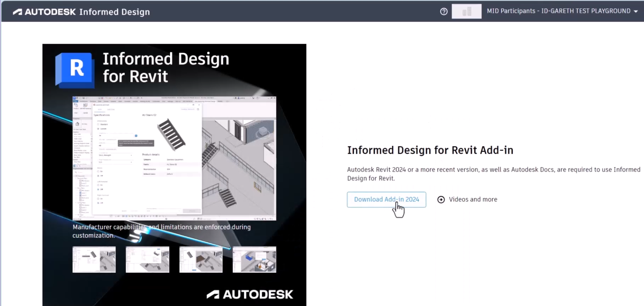Click the large Revit screenshot preview image

pos(174,158)
